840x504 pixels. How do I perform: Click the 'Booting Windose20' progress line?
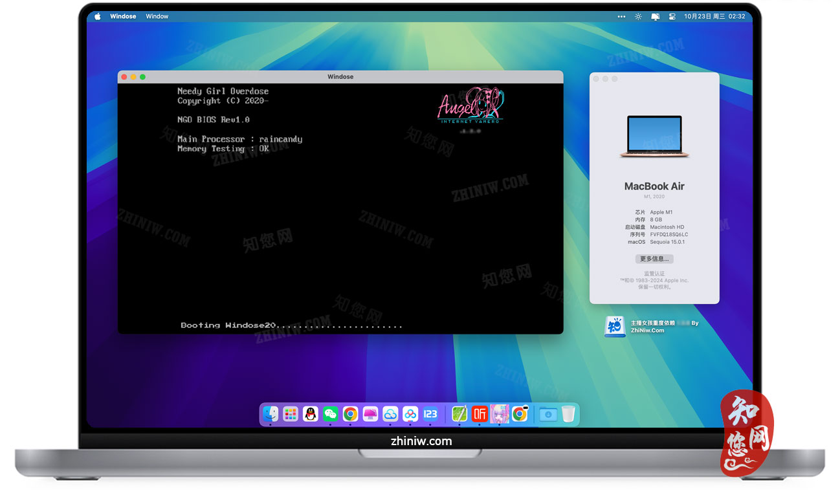[x=291, y=325]
